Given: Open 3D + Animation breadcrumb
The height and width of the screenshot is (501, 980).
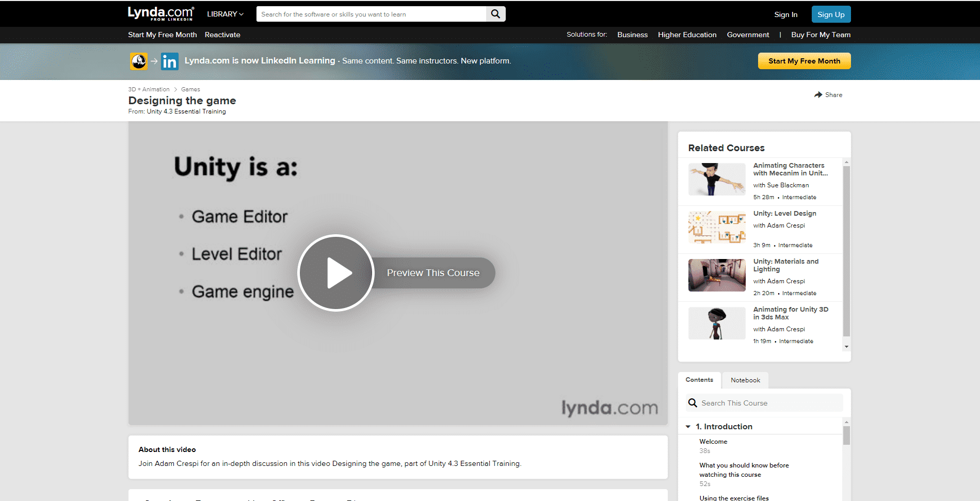Looking at the screenshot, I should click(149, 90).
